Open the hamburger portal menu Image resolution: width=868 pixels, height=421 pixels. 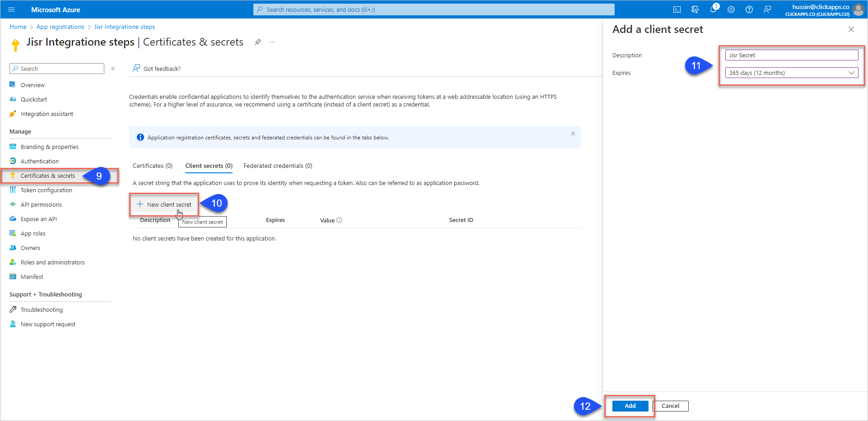12,9
